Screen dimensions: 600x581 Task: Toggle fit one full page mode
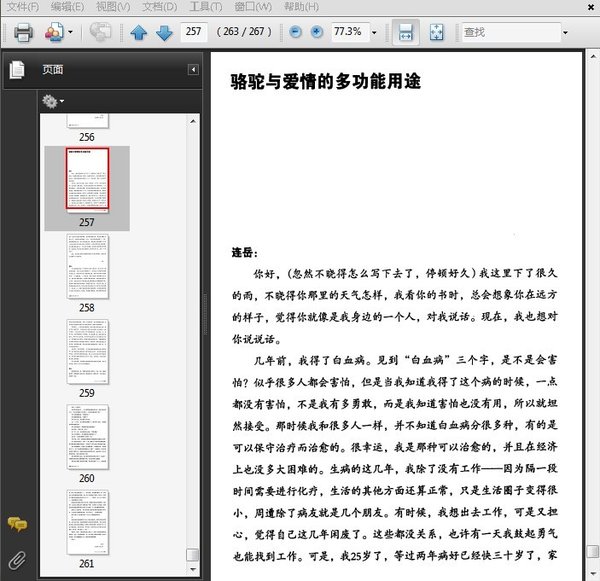[436, 32]
